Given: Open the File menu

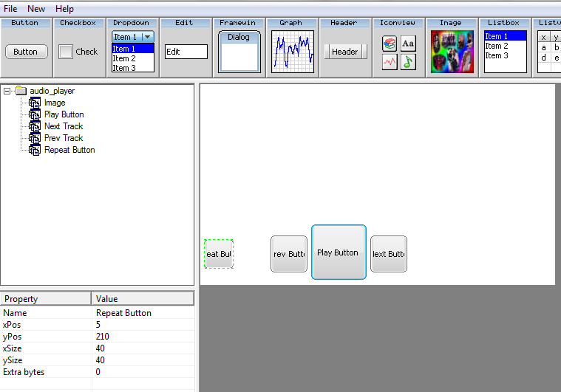Looking at the screenshot, I should [11, 9].
